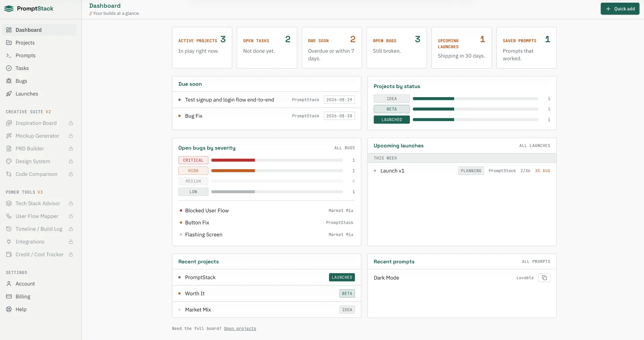Screen dimensions: 644x340
Task: Open the All Bugs link
Action: point(344,148)
